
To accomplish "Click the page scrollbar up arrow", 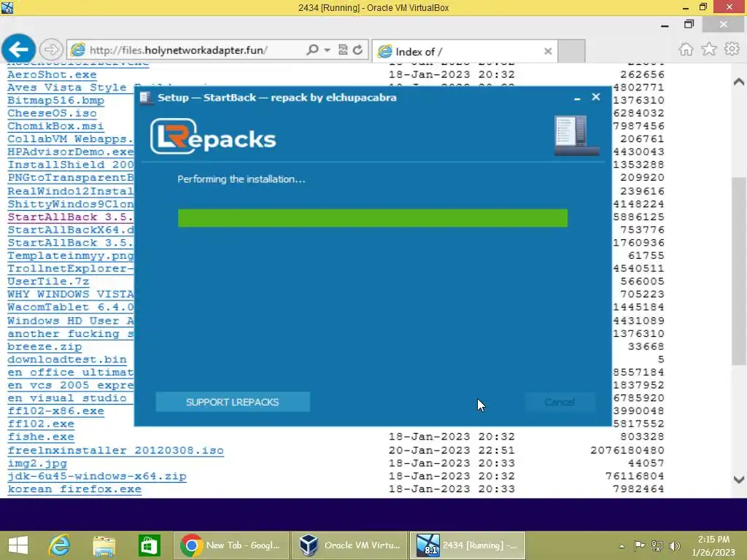I will coord(739,82).
